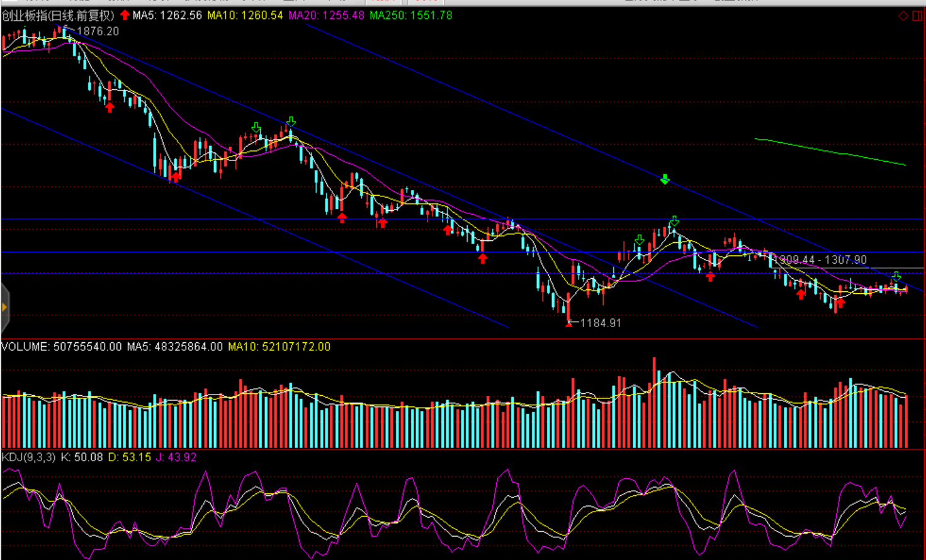This screenshot has width=926, height=560.
Task: Click the volume MA10: 52107172.00 label
Action: [279, 347]
